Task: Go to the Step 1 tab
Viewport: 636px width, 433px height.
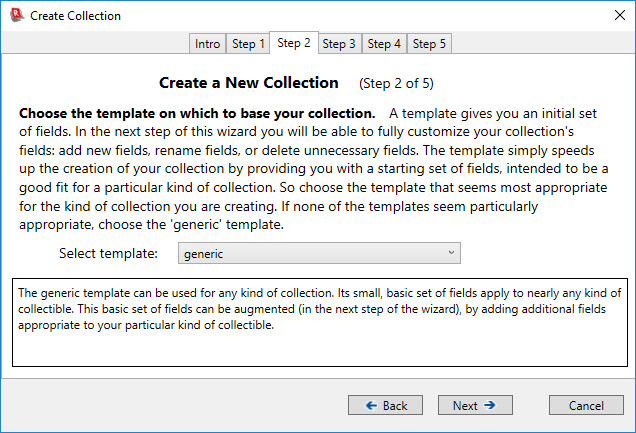Action: click(x=248, y=44)
